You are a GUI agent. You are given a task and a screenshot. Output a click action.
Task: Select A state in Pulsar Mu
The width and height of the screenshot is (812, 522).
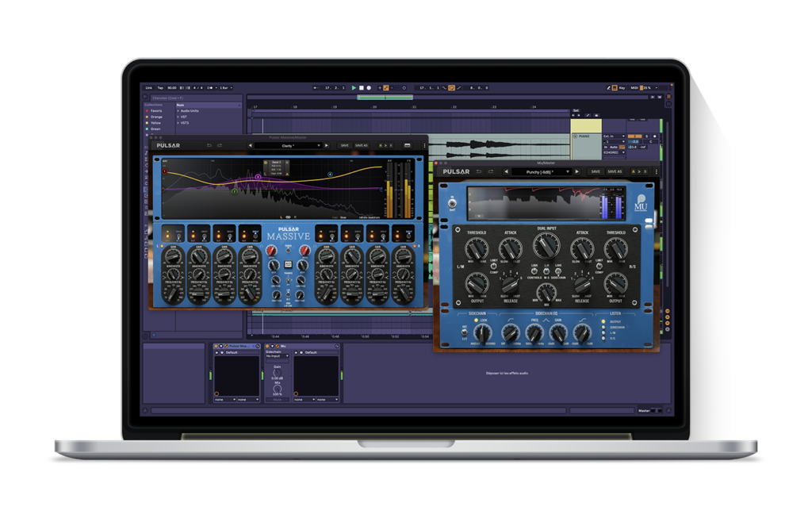pyautogui.click(x=633, y=171)
